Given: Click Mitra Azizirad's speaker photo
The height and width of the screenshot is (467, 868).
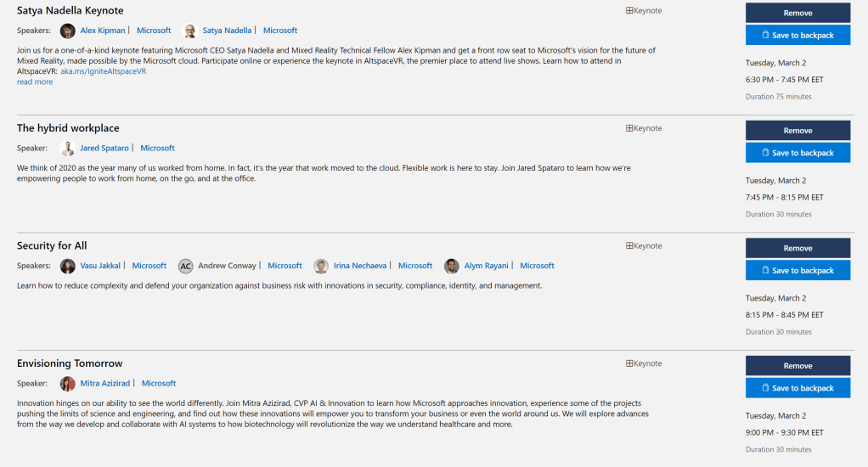Looking at the screenshot, I should (x=67, y=384).
